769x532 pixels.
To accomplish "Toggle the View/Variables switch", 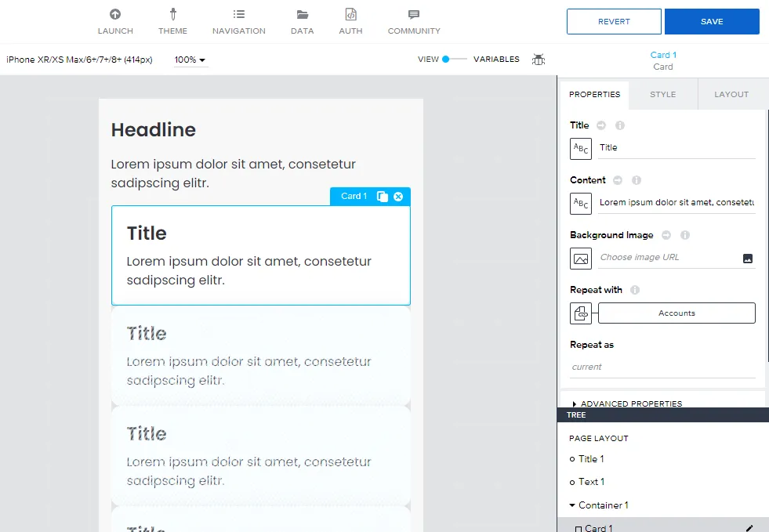I will (x=454, y=60).
